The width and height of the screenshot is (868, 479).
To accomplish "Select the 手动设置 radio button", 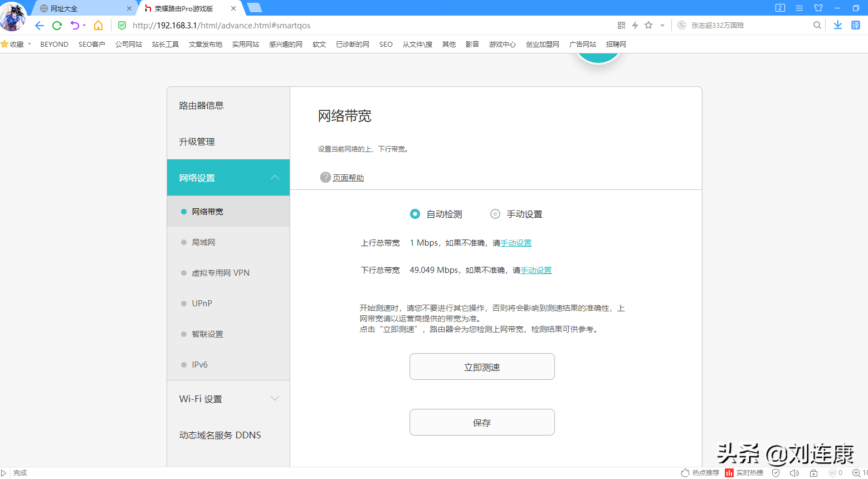I will pyautogui.click(x=495, y=214).
